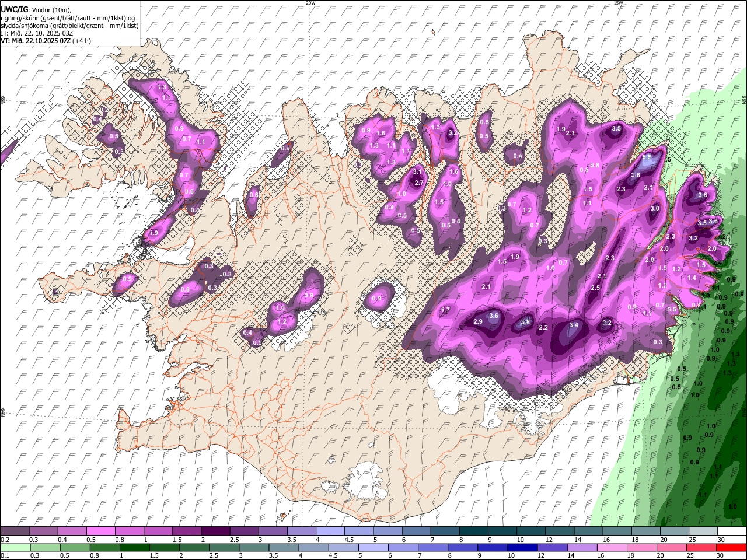Select the legend line starting with 'slydda/snjókoma'
Screen dimensions: 747x560
[x=69, y=26]
